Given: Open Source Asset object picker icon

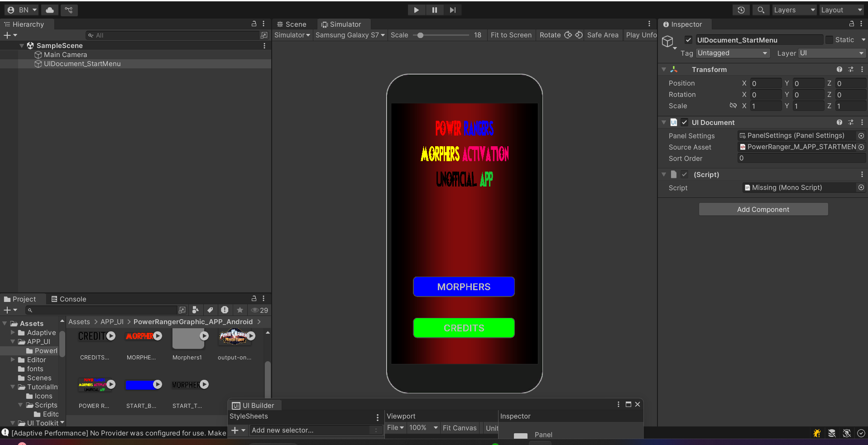Looking at the screenshot, I should coord(861,147).
